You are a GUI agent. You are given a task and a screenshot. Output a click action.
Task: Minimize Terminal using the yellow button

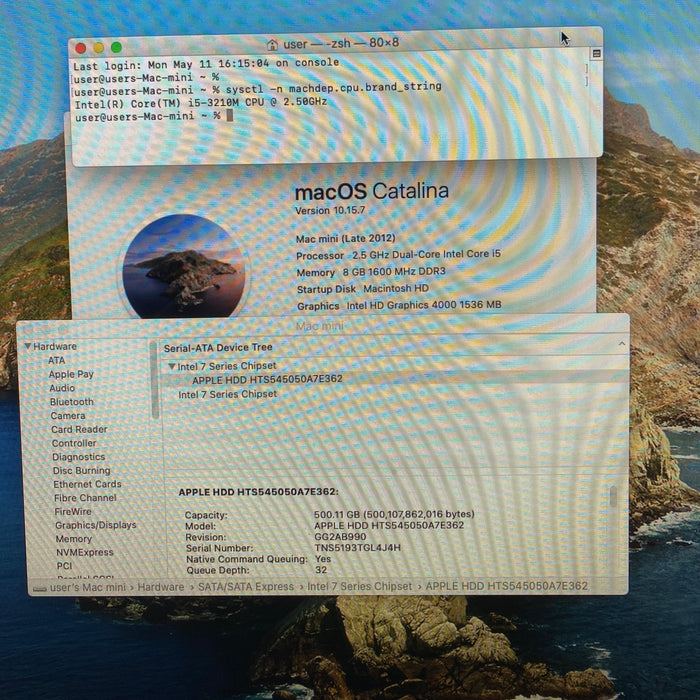pos(99,48)
